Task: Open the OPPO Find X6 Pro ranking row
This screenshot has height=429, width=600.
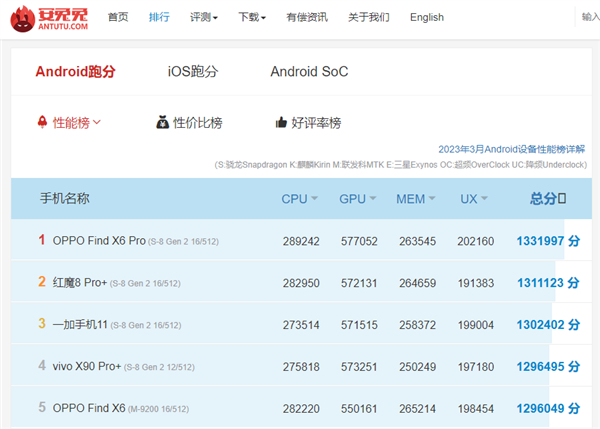Action: [302, 241]
